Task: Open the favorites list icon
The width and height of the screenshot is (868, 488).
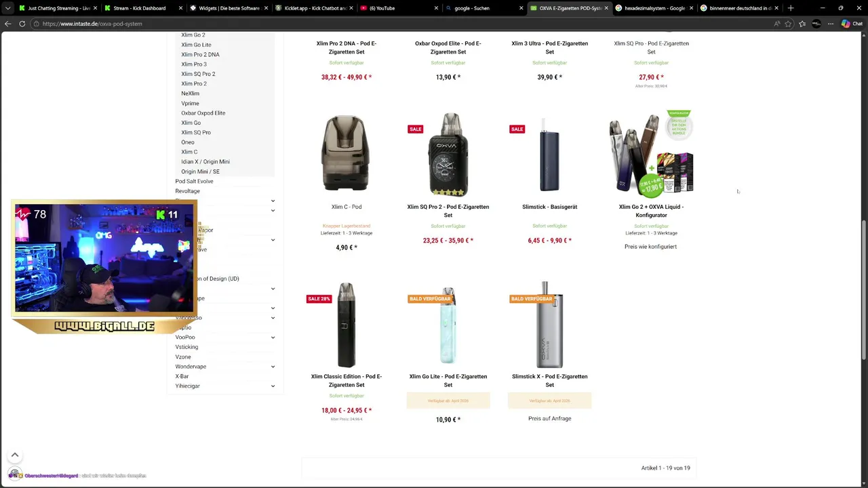Action: (x=802, y=23)
